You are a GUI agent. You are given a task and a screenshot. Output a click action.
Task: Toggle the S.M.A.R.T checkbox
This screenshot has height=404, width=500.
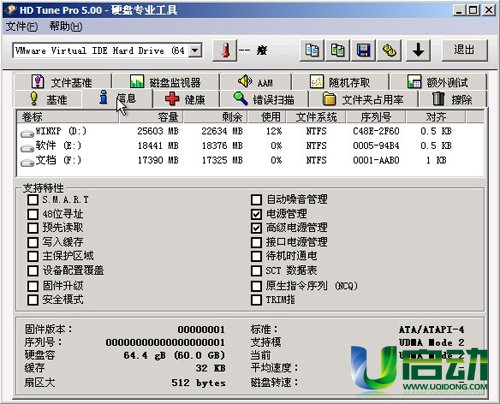33,200
